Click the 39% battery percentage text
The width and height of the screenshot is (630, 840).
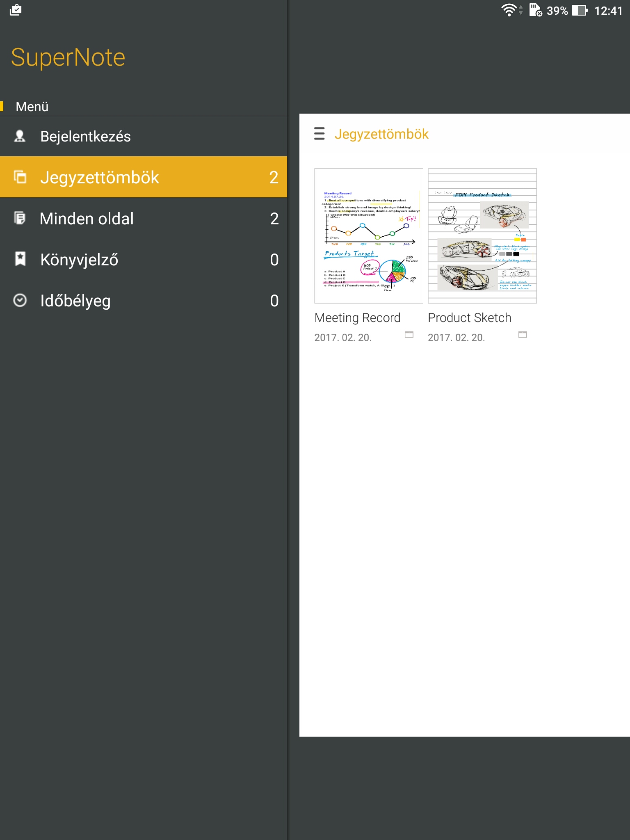pos(557,11)
